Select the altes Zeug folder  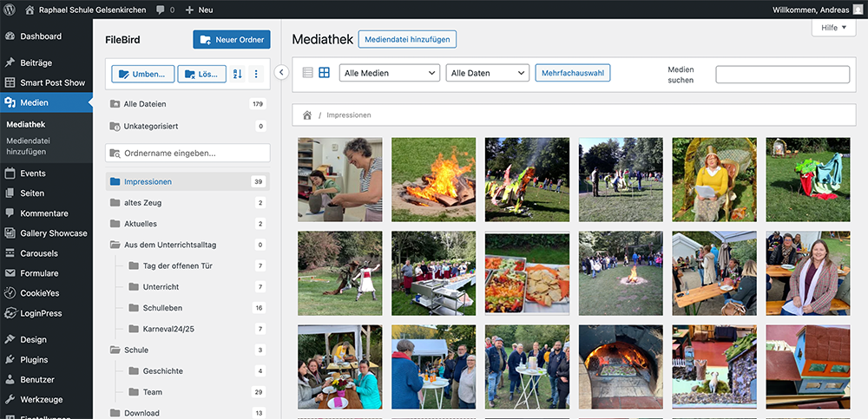coord(187,203)
